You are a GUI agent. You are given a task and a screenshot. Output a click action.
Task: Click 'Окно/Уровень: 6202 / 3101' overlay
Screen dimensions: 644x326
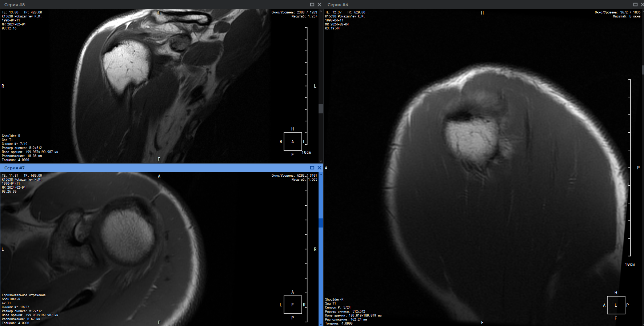click(294, 176)
